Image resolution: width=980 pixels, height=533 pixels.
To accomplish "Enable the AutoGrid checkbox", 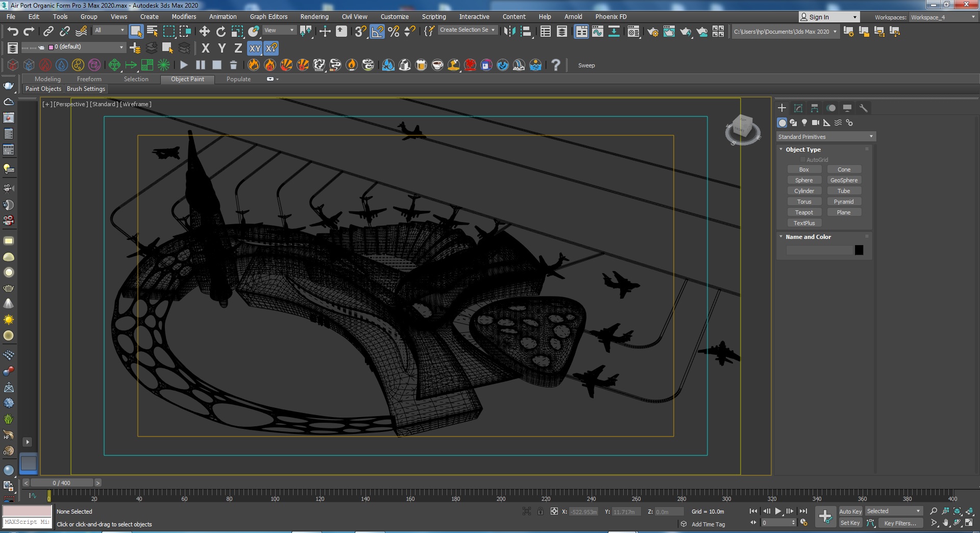I will (802, 160).
